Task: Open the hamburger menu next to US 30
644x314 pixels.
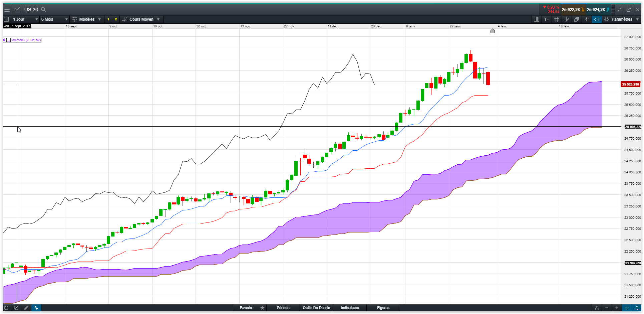Action: coord(7,10)
